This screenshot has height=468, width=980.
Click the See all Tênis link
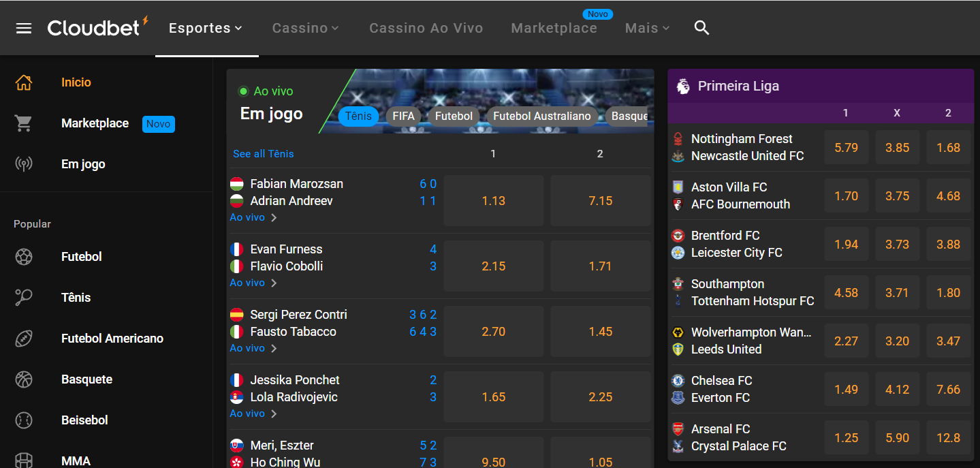pos(263,154)
